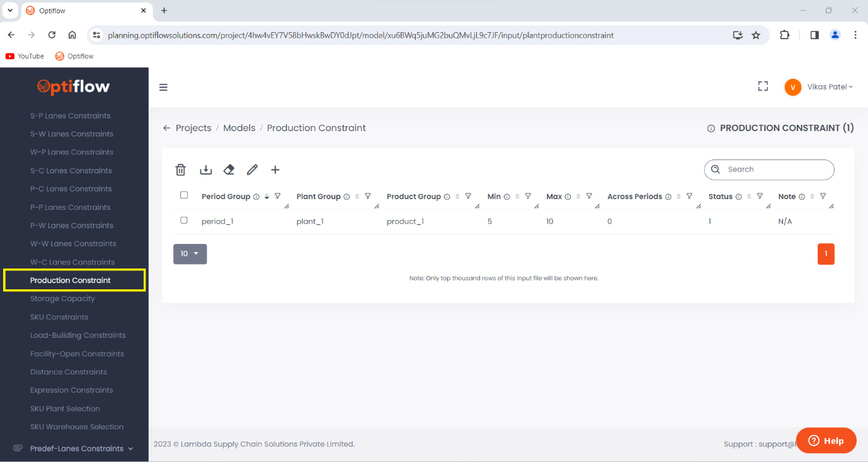Select the checkbox for the period_1 row
This screenshot has width=868, height=462.
(183, 220)
